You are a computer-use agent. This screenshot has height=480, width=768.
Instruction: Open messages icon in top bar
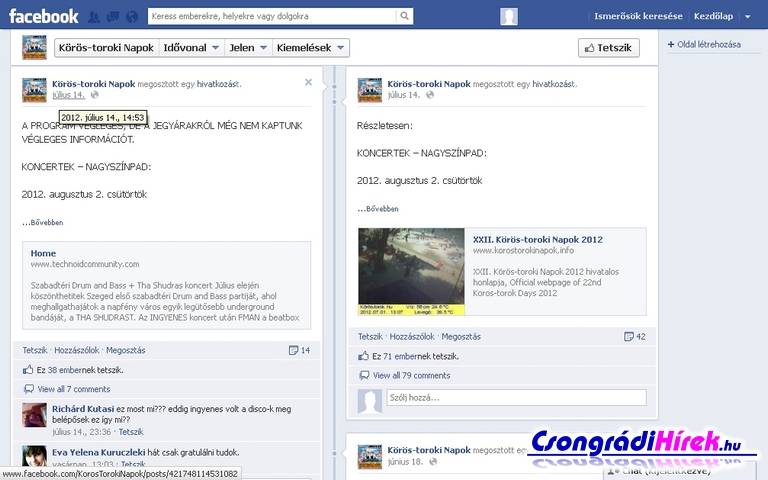point(113,17)
